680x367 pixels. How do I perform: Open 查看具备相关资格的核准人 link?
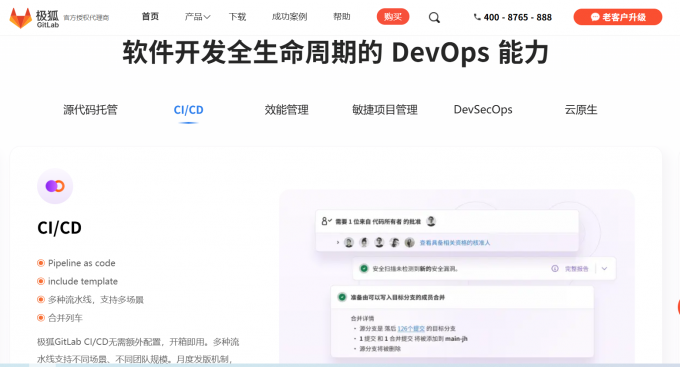point(454,242)
